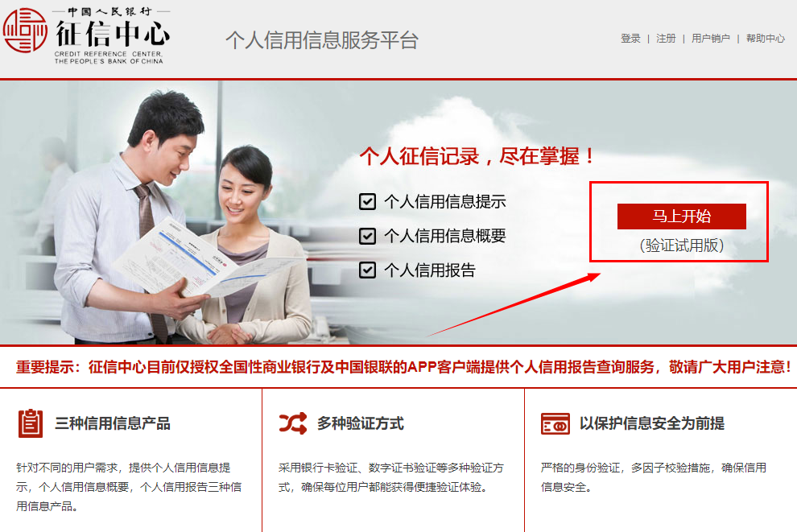797x532 pixels.
Task: Toggle the 个人信用报告 checkbox
Action: click(x=367, y=270)
